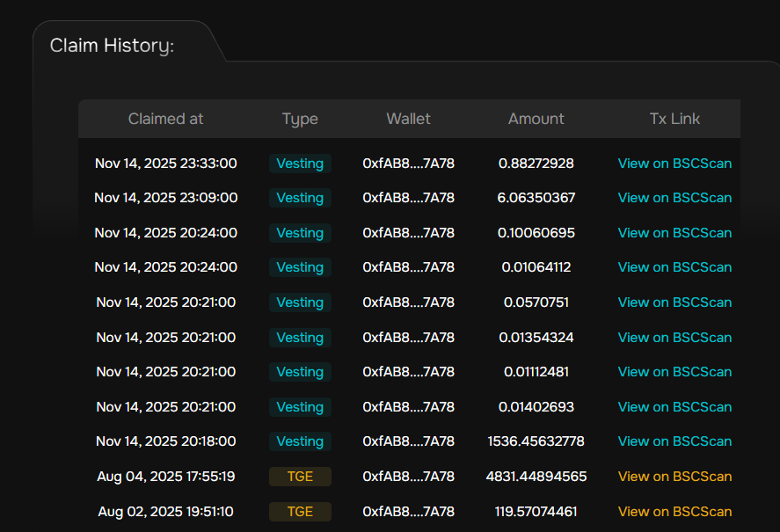
Task: Open BSCScan link for the 0.0570751 claim
Action: coord(674,302)
